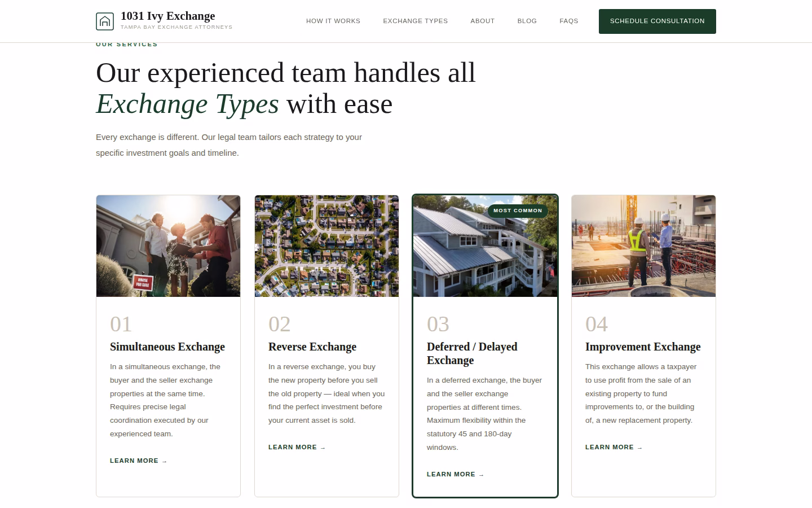Select the aerial neighborhood Reverse Exchange image
This screenshot has width=812, height=508.
326,246
